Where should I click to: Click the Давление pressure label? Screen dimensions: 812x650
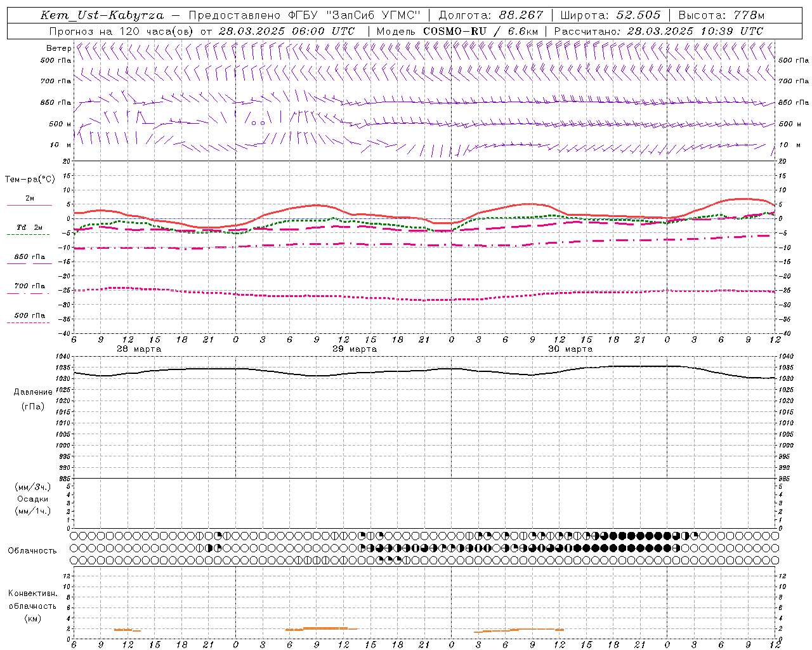tap(33, 392)
